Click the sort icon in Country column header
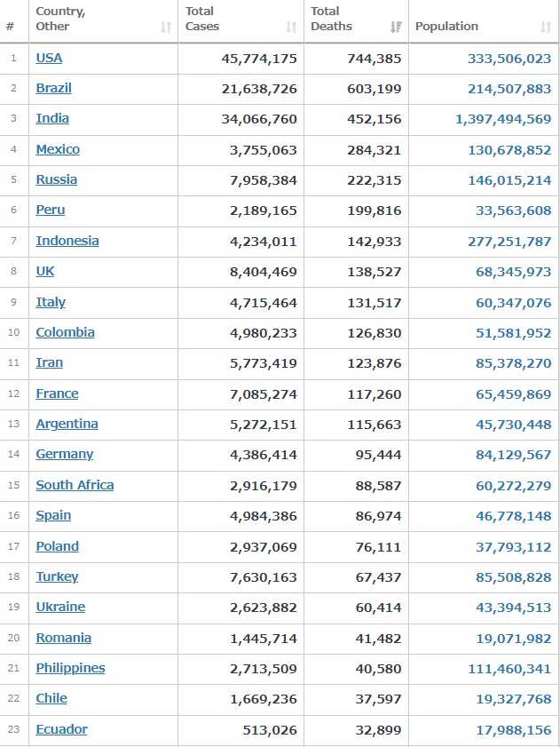The image size is (560, 747). (165, 28)
